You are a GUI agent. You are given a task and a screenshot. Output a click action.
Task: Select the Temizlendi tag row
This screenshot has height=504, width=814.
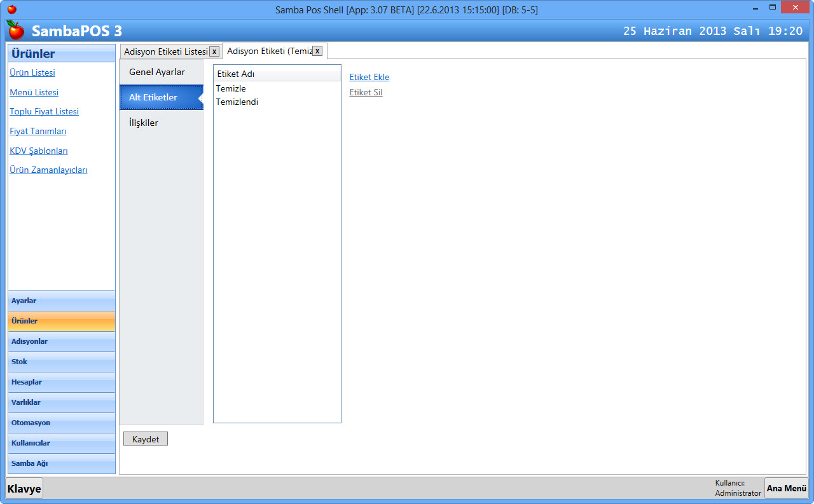(x=237, y=102)
